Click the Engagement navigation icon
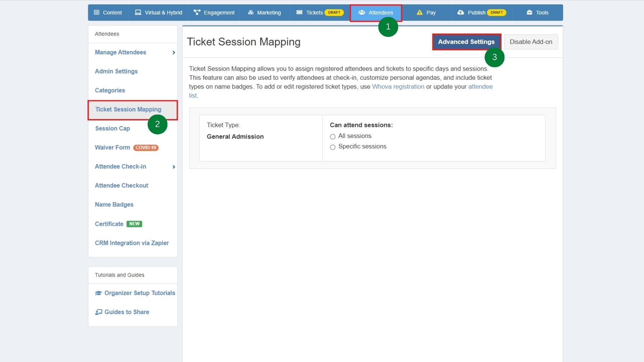This screenshot has height=362, width=644. [197, 12]
